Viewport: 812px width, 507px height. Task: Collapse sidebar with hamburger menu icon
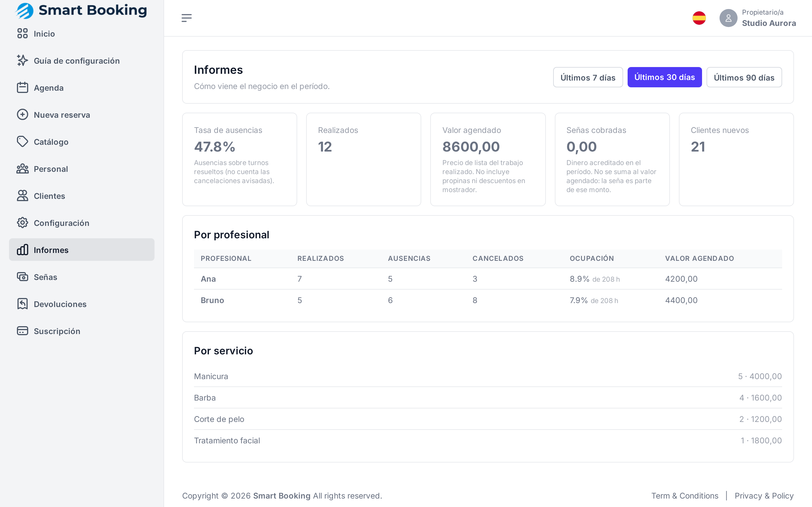tap(187, 18)
